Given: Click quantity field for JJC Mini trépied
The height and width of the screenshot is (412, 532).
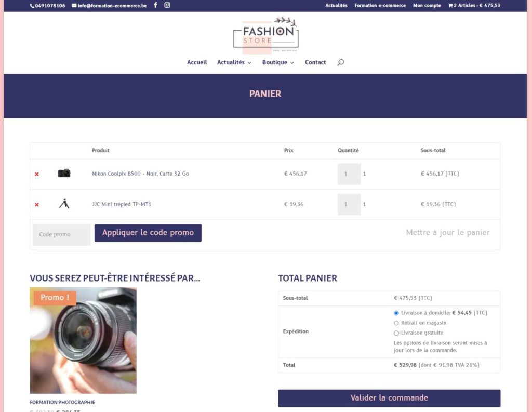Looking at the screenshot, I should 349,204.
